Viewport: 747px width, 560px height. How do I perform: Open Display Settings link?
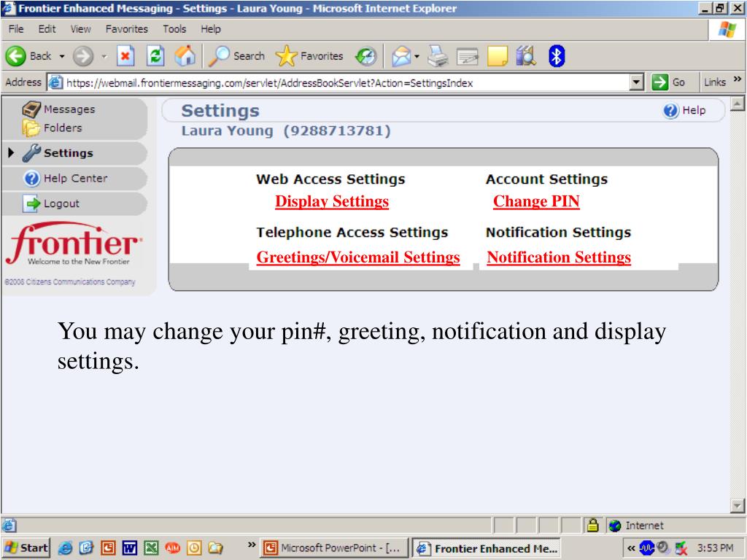[x=332, y=201]
